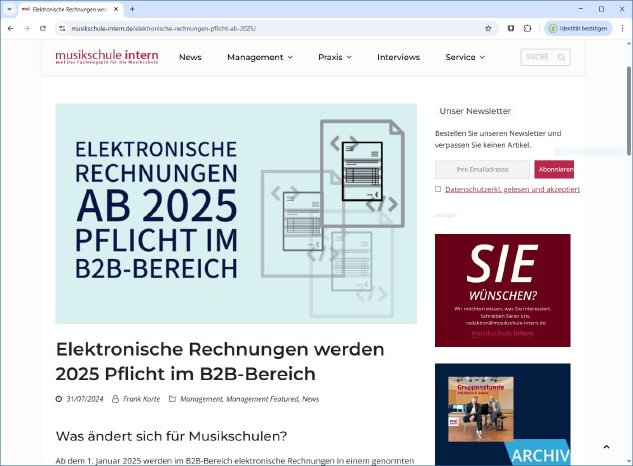Reload the page with the refresh icon
Screen dimensions: 633x466
click(x=43, y=28)
